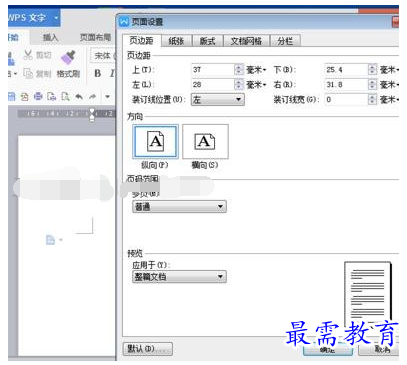The image size is (407, 365).
Task: Click the Print icon in quick toolbar
Action: coord(38,97)
